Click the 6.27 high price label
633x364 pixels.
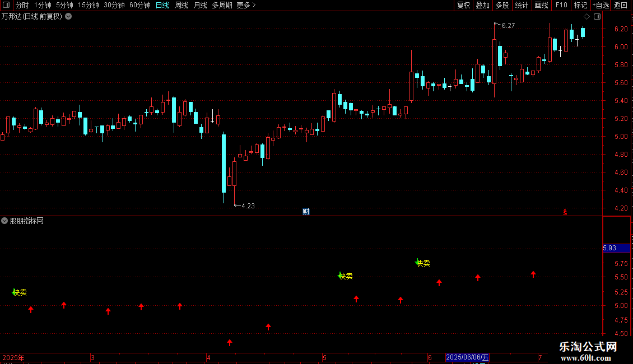tap(508, 26)
